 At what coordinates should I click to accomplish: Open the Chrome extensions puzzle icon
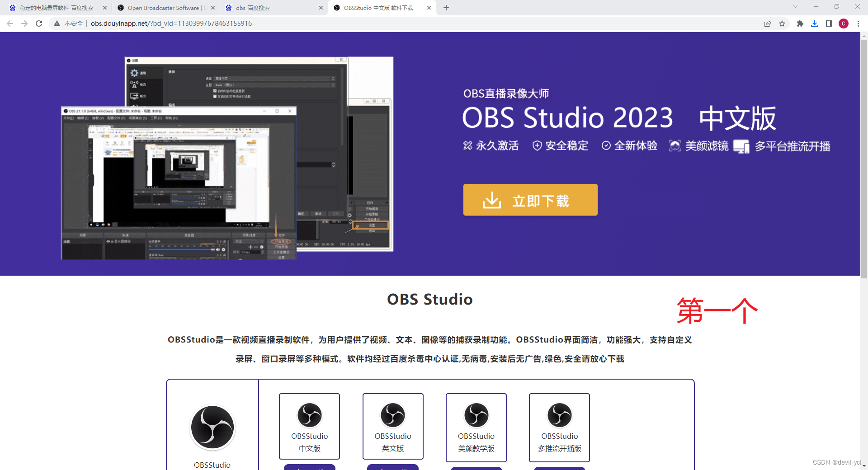[x=800, y=23]
